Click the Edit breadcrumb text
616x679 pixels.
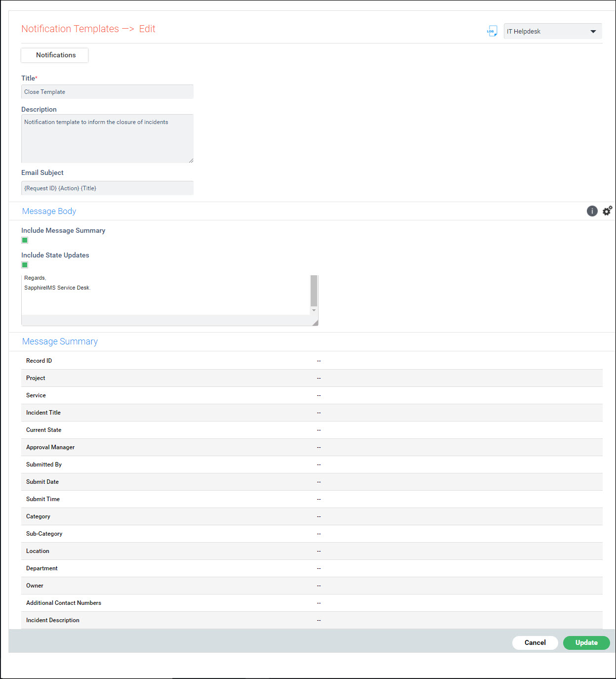click(147, 29)
